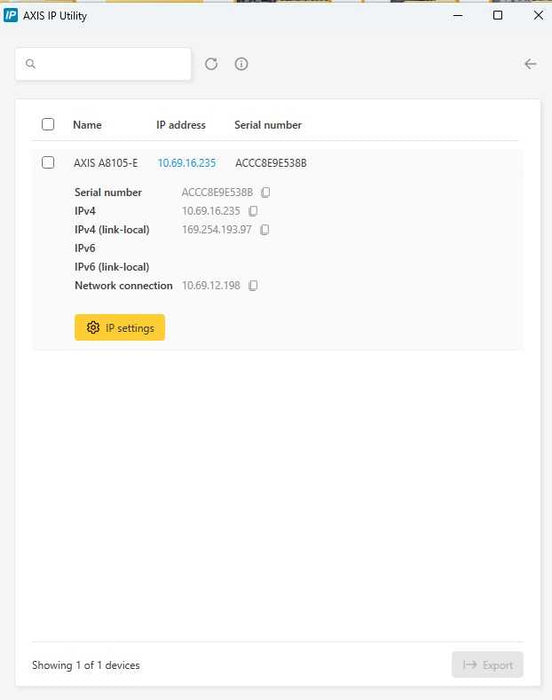Copy the serial number ACCC8E9E538B
The width and height of the screenshot is (552, 700).
pos(265,192)
